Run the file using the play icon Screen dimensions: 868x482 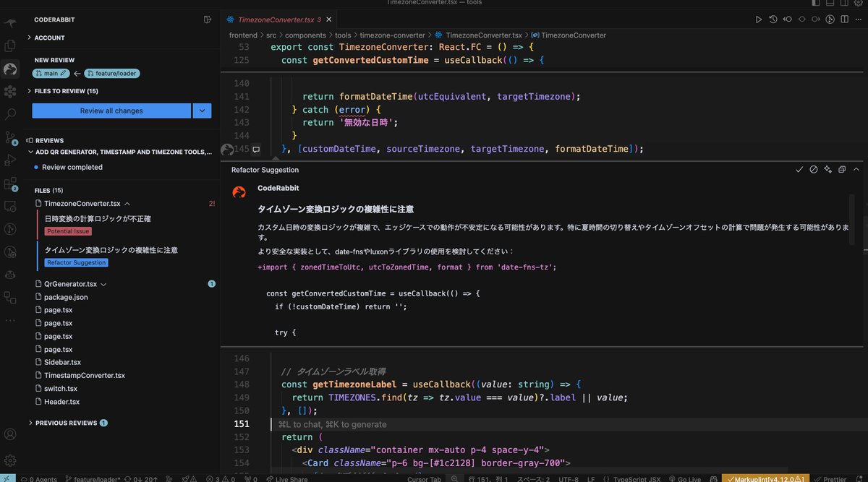[759, 20]
